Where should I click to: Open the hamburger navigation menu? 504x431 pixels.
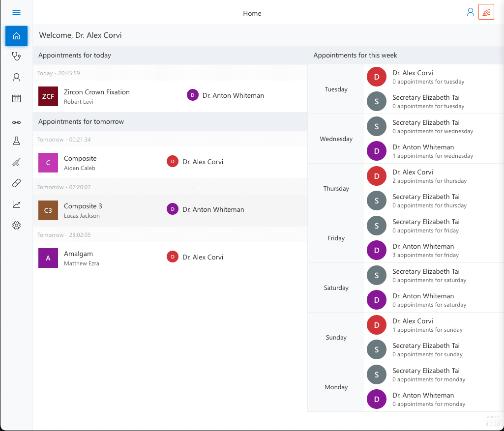(x=16, y=13)
